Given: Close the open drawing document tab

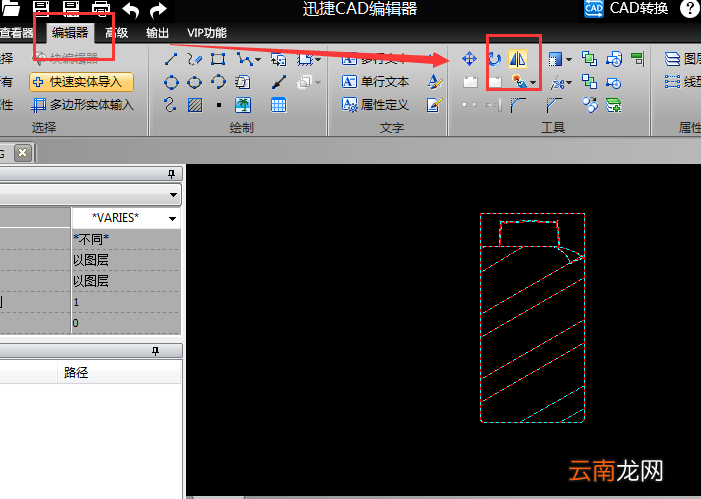Looking at the screenshot, I should coord(22,153).
